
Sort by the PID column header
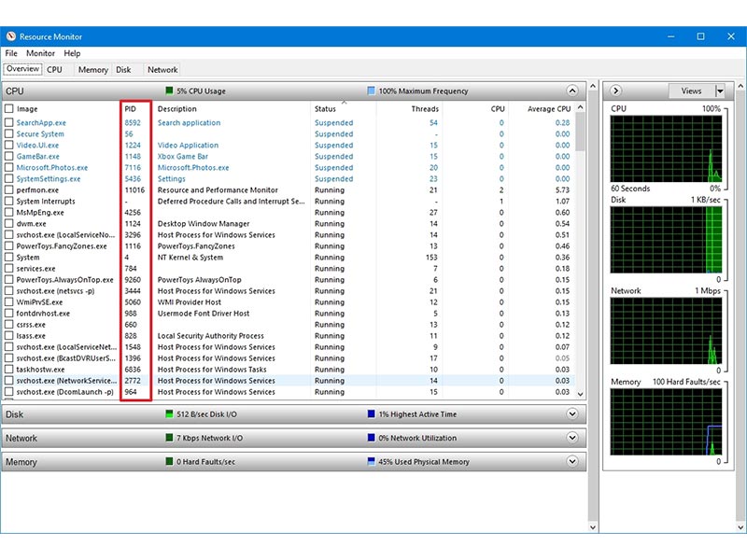(135, 108)
